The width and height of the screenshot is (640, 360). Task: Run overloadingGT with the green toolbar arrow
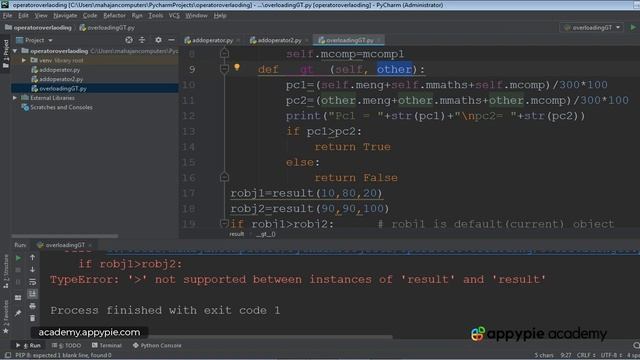[633, 27]
